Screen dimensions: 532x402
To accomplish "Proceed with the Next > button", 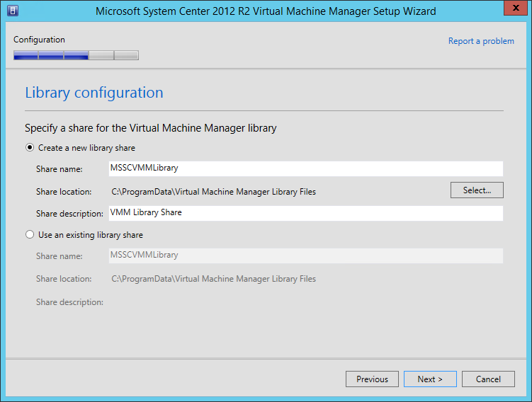I will (430, 379).
